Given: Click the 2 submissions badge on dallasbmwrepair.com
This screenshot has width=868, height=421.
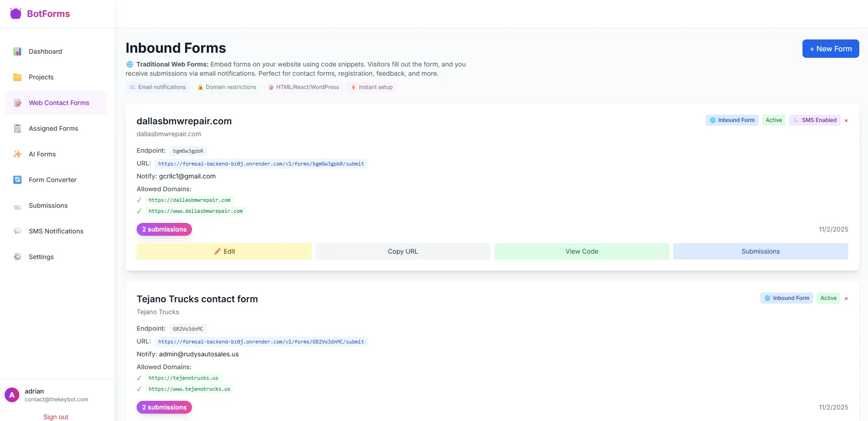Looking at the screenshot, I should [164, 229].
